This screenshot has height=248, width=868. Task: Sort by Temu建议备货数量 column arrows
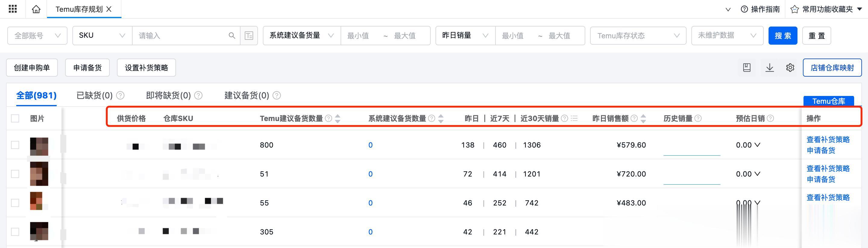pos(338,119)
